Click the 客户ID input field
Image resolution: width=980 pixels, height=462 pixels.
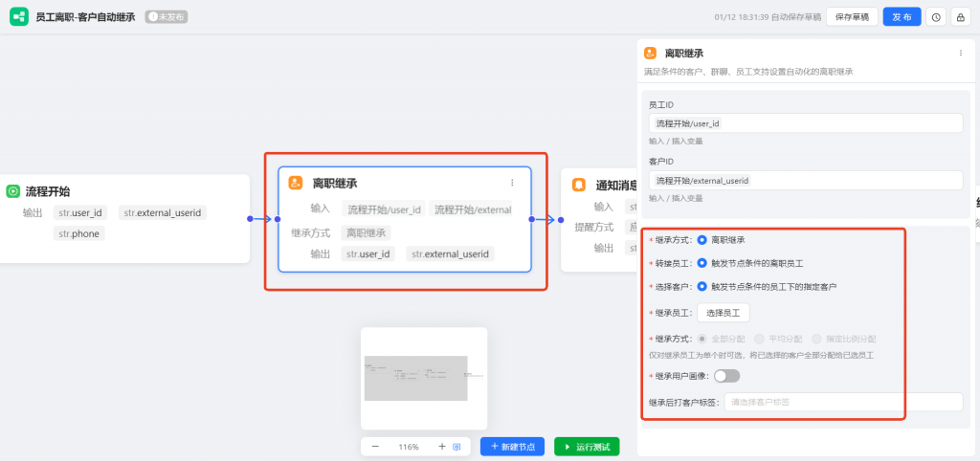pyautogui.click(x=806, y=181)
